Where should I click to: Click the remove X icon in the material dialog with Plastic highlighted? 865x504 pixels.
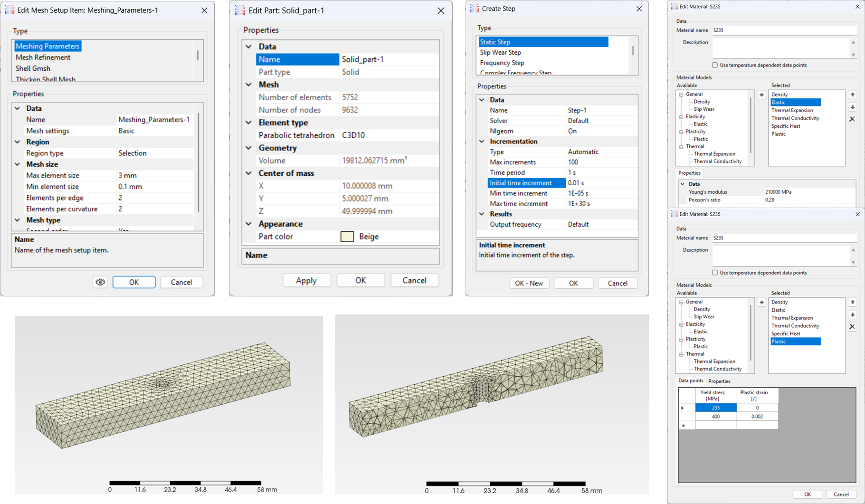pyautogui.click(x=853, y=327)
